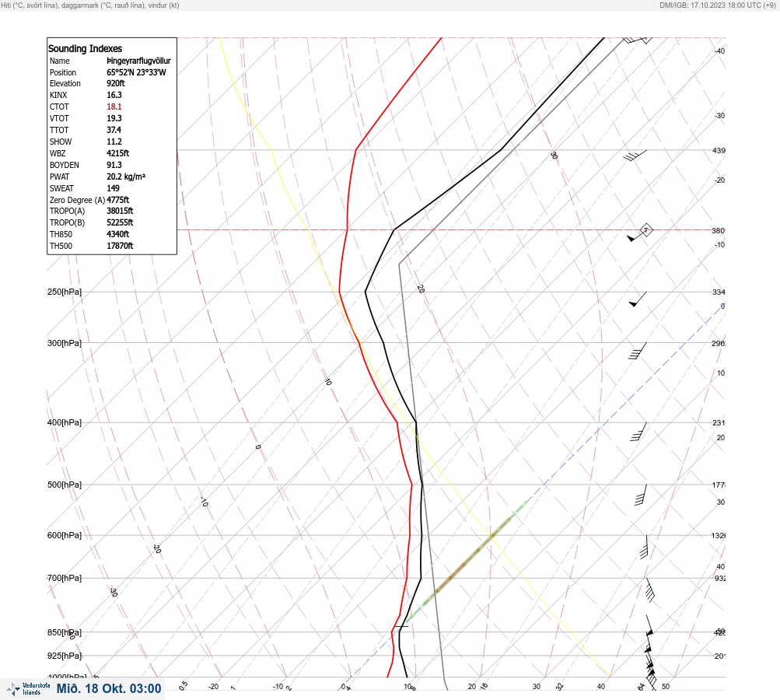Click the SHOW value '11.2'
780x700 pixels.
(x=114, y=142)
